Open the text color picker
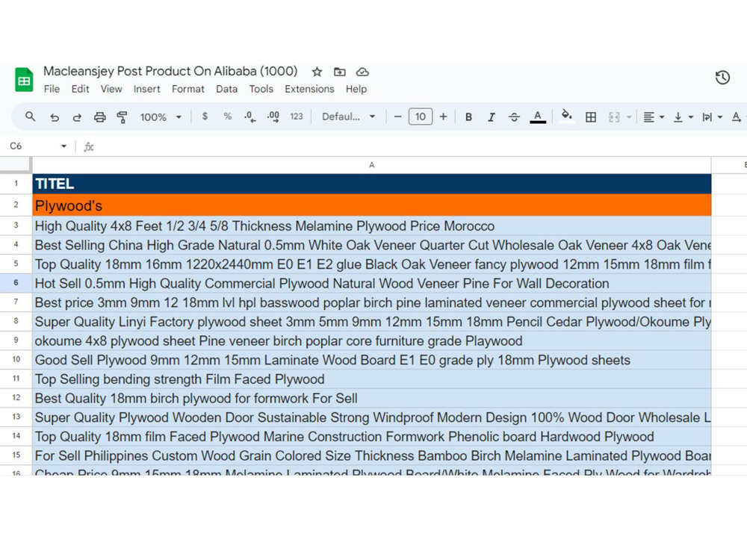Viewport: 747px width, 560px height. [x=537, y=117]
